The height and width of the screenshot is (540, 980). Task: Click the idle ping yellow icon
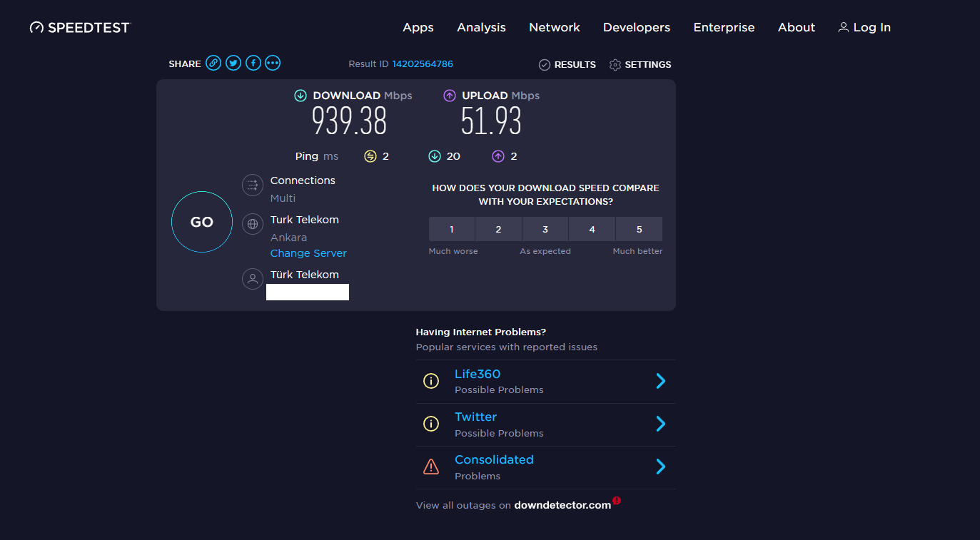[x=370, y=156]
